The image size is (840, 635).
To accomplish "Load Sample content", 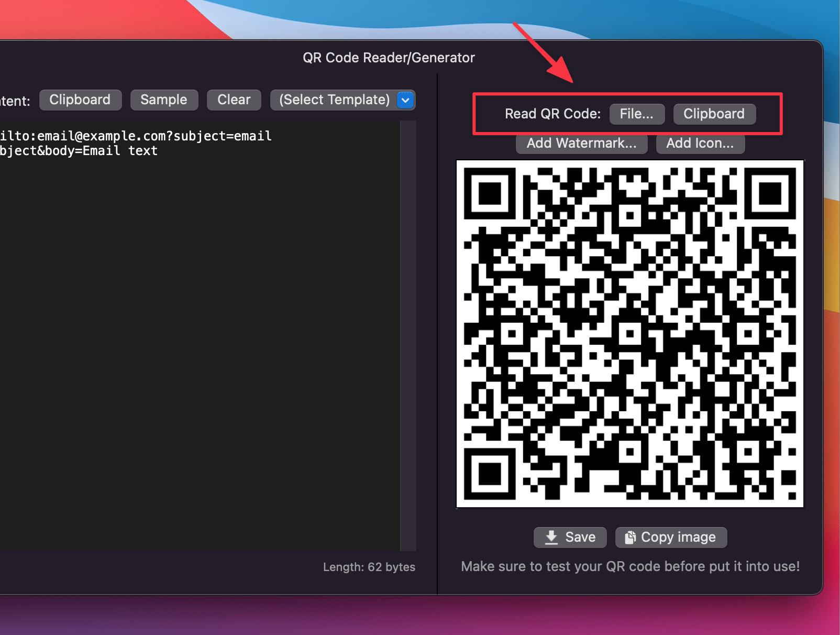I will tap(164, 100).
